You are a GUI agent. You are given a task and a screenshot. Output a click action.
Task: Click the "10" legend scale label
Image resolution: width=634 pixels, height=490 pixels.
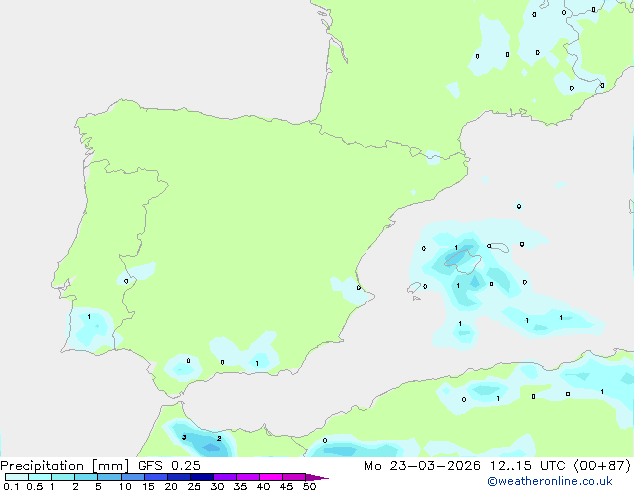(125, 486)
